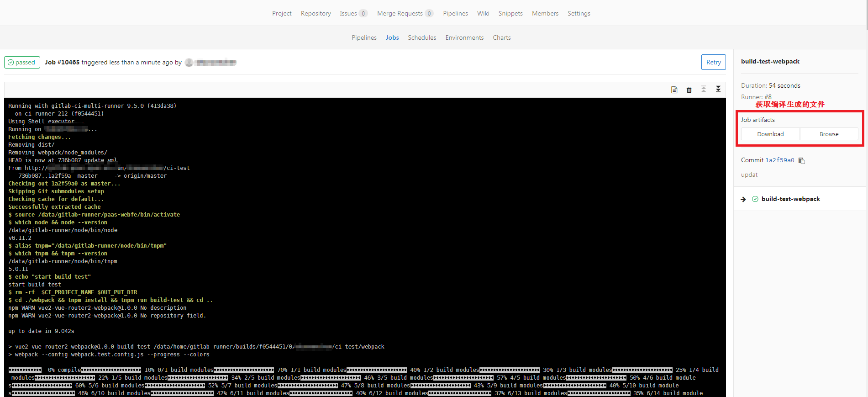Viewport: 868px width, 397px height.
Task: Click the 'updat' commit message text
Action: coord(749,175)
